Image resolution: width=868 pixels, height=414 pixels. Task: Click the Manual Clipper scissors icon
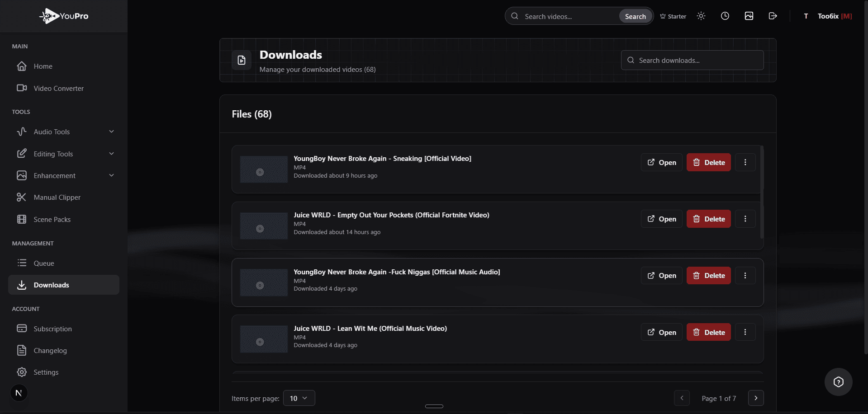[22, 197]
